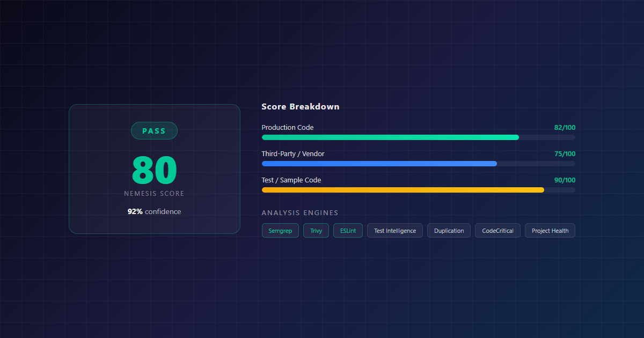Click the PASS status badge

[154, 131]
